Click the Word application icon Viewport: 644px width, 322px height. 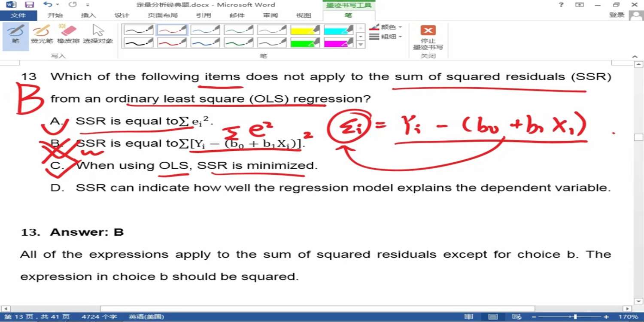coord(11,5)
